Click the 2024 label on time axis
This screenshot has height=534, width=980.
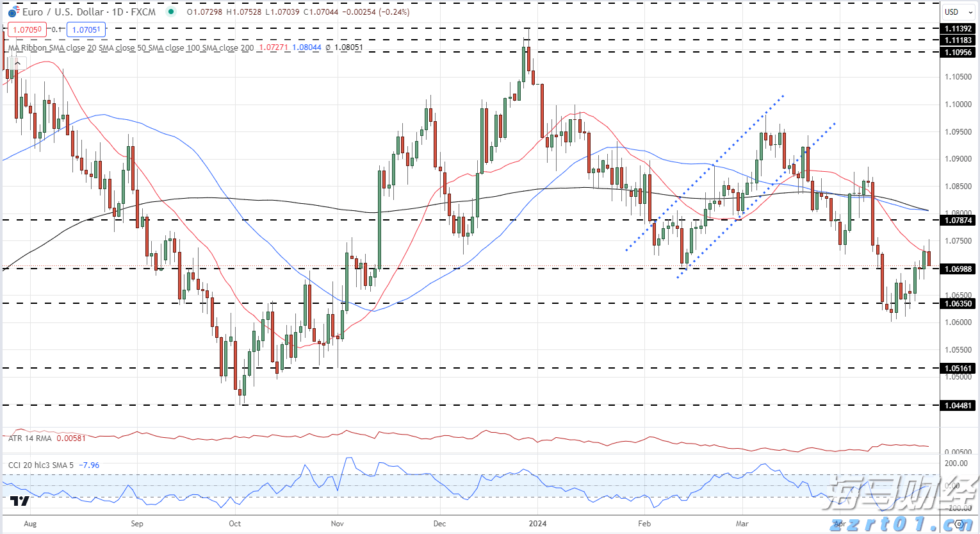538,524
